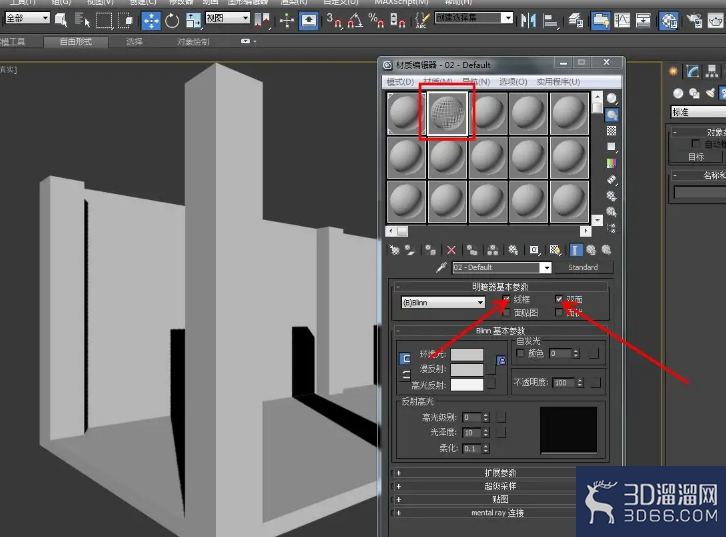Select the first material sample slot

(x=406, y=113)
